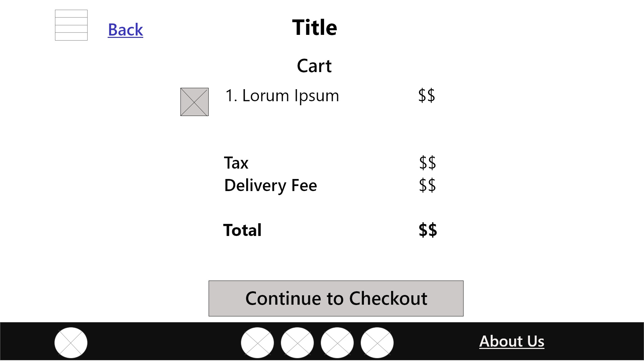
Task: Click the Tax amount value
Action: [427, 163]
